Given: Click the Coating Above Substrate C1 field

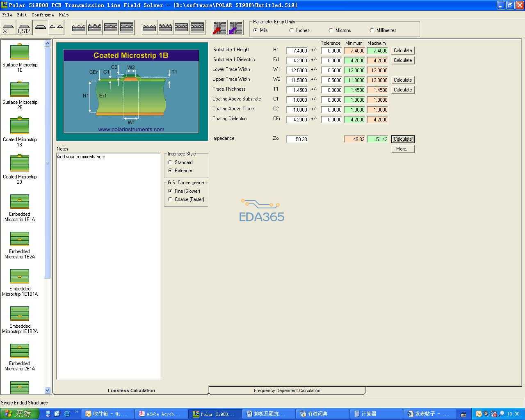Looking at the screenshot, I should [297, 100].
